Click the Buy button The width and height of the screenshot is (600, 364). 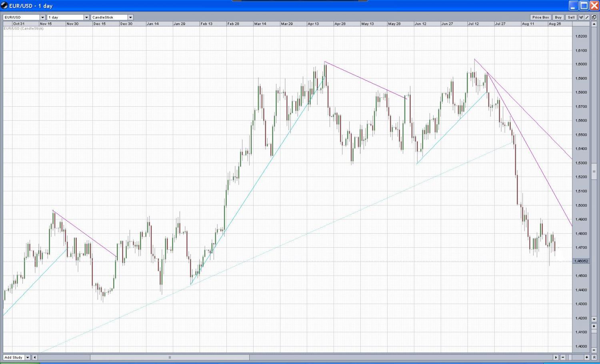point(558,17)
